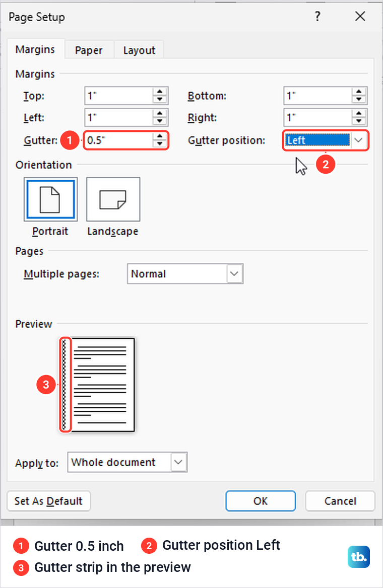Switch to the Margins tab
The width and height of the screenshot is (383, 588).
pyautogui.click(x=35, y=49)
